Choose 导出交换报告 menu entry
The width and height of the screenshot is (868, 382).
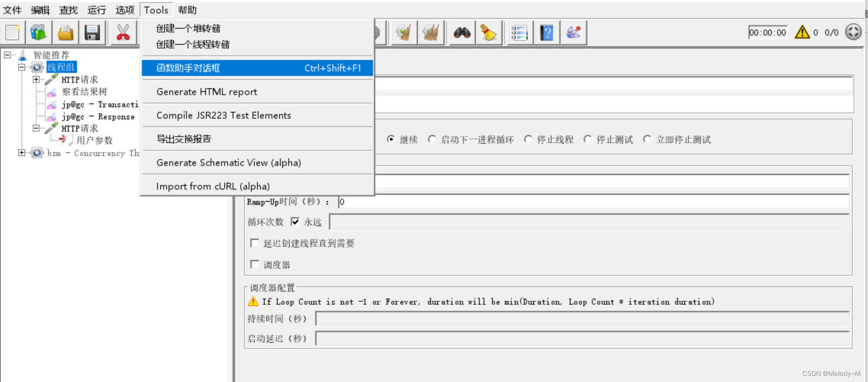257,139
